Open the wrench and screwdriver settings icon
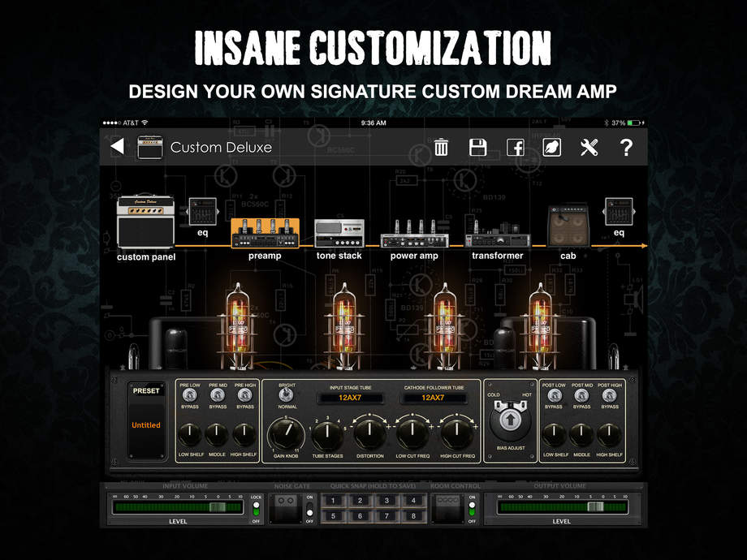Screen dimensions: 747x560 589,147
